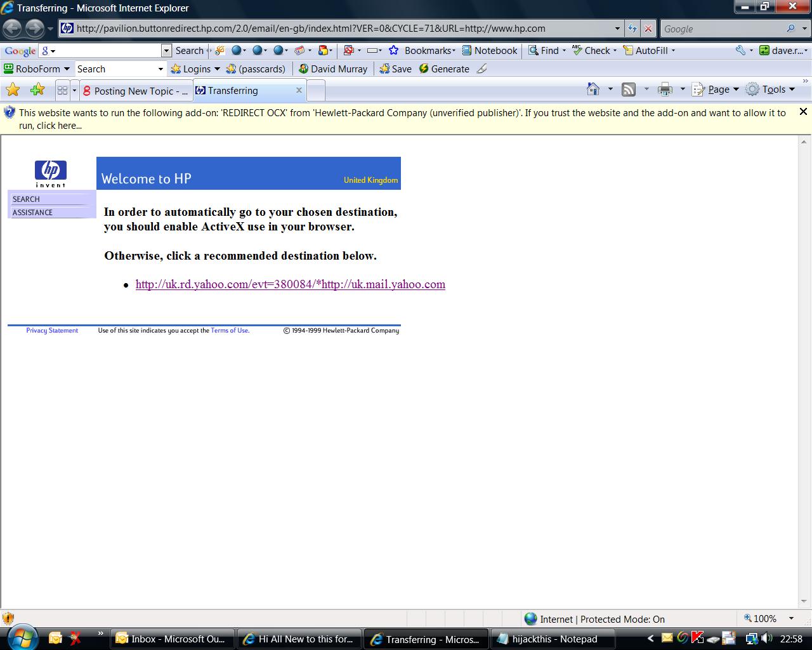
Task: Click RoboForm pencil edit icon
Action: tap(482, 69)
